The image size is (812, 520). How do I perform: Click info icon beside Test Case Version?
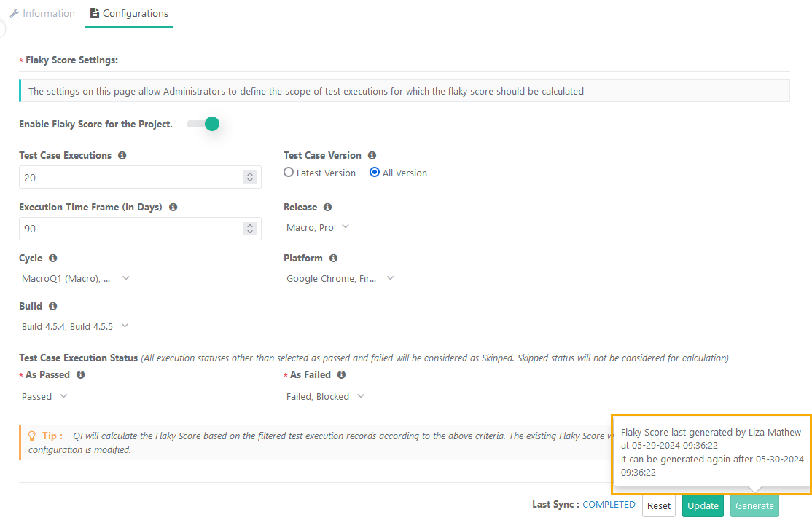coord(372,156)
